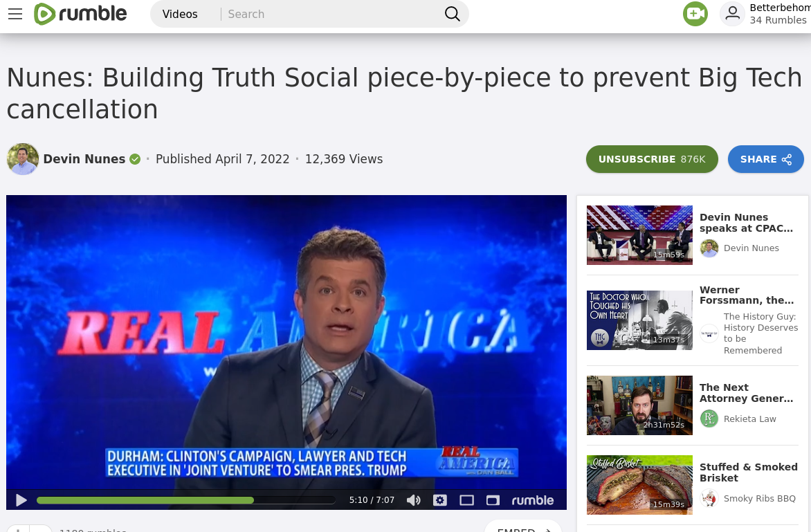Screen dimensions: 811x532
Task: Toggle theater mode in the player
Action: (466, 500)
